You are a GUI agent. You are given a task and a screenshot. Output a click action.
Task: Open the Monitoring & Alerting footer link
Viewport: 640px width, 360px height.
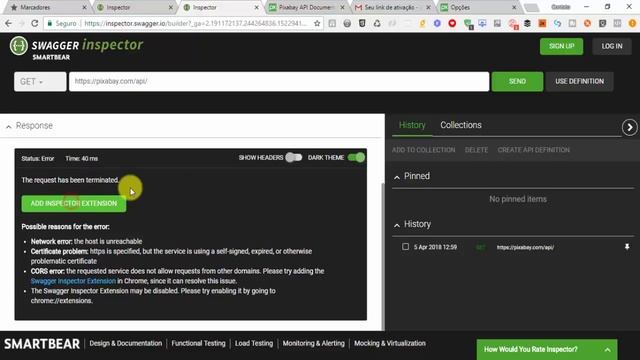pyautogui.click(x=313, y=343)
